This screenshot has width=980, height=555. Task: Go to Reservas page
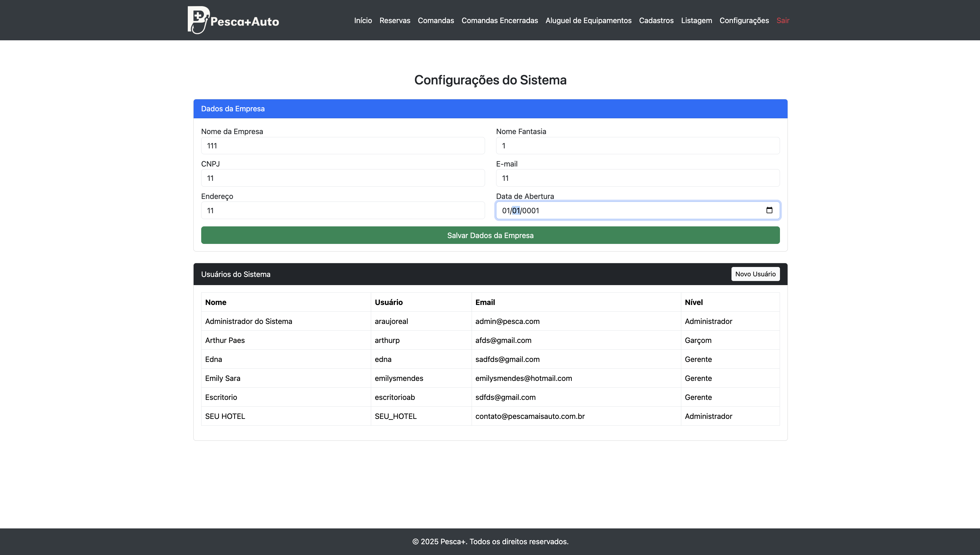(395, 20)
